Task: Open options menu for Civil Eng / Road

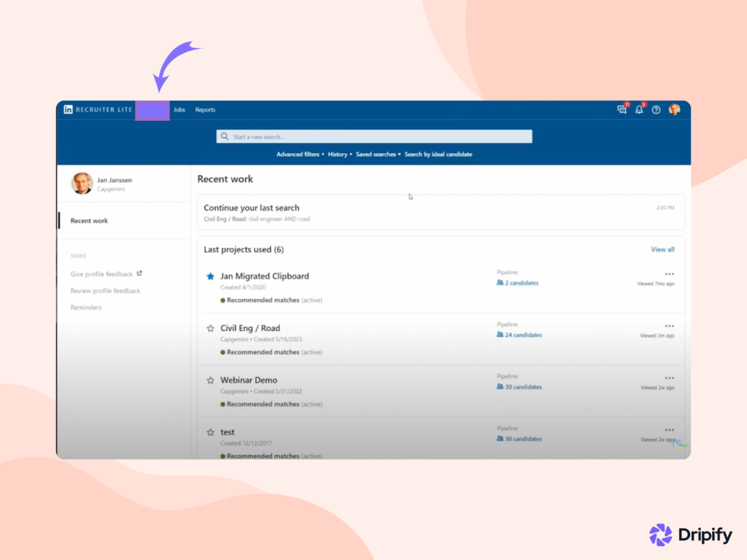Action: point(670,325)
